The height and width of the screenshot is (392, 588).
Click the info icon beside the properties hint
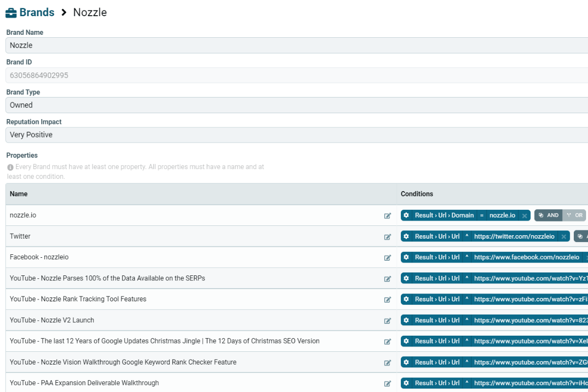pyautogui.click(x=10, y=167)
